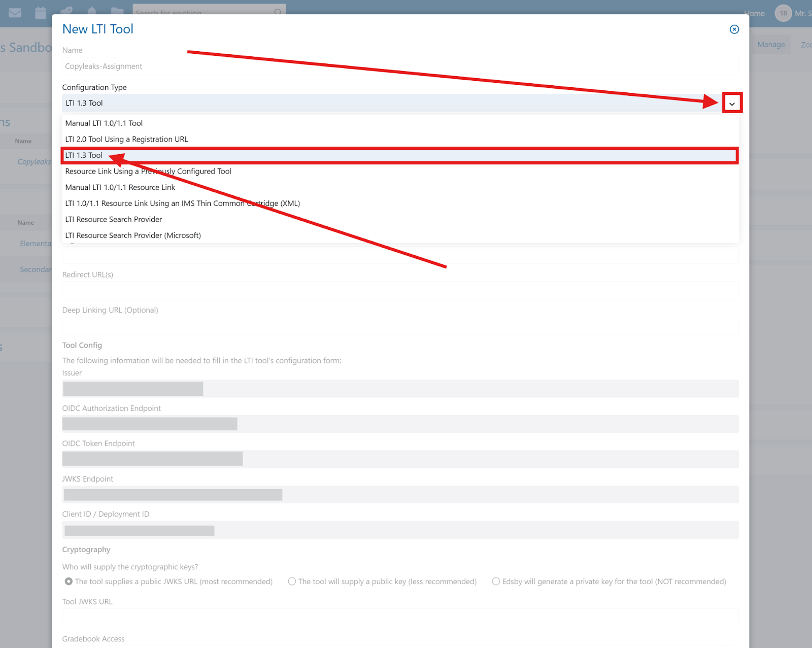Select 'tool will supply a public key' radio

pos(292,582)
